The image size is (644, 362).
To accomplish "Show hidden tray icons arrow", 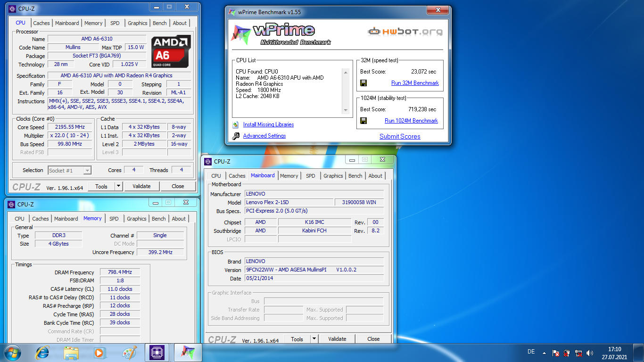I will pyautogui.click(x=544, y=353).
